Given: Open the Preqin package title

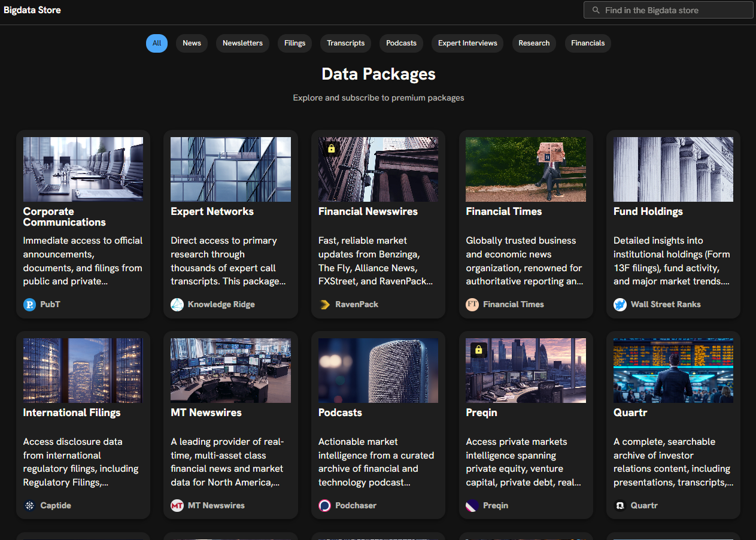Looking at the screenshot, I should click(481, 412).
